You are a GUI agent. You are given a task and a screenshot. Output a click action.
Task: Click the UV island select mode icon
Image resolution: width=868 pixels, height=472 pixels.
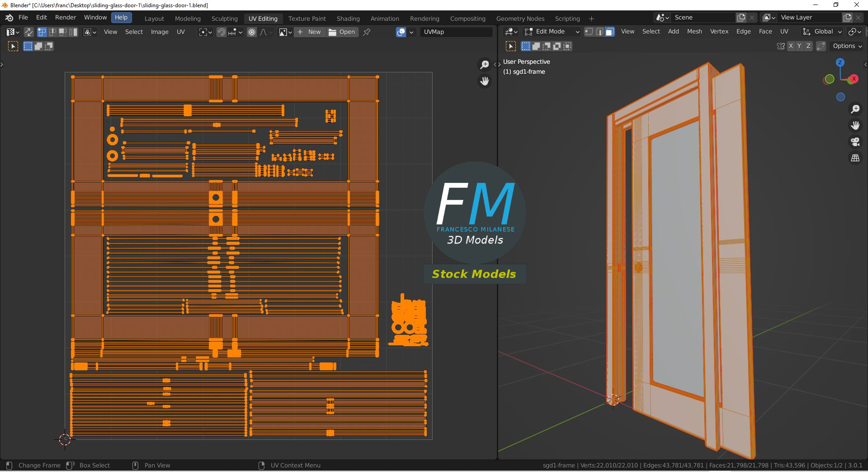73,32
